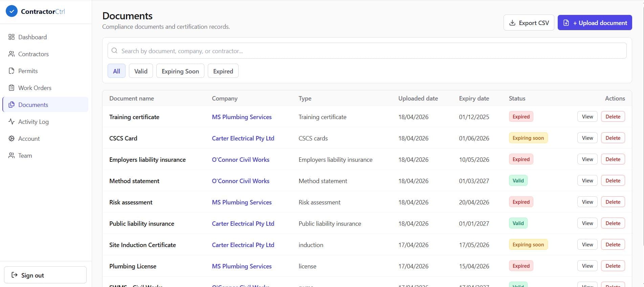View Employers liability insurance document

pyautogui.click(x=587, y=159)
